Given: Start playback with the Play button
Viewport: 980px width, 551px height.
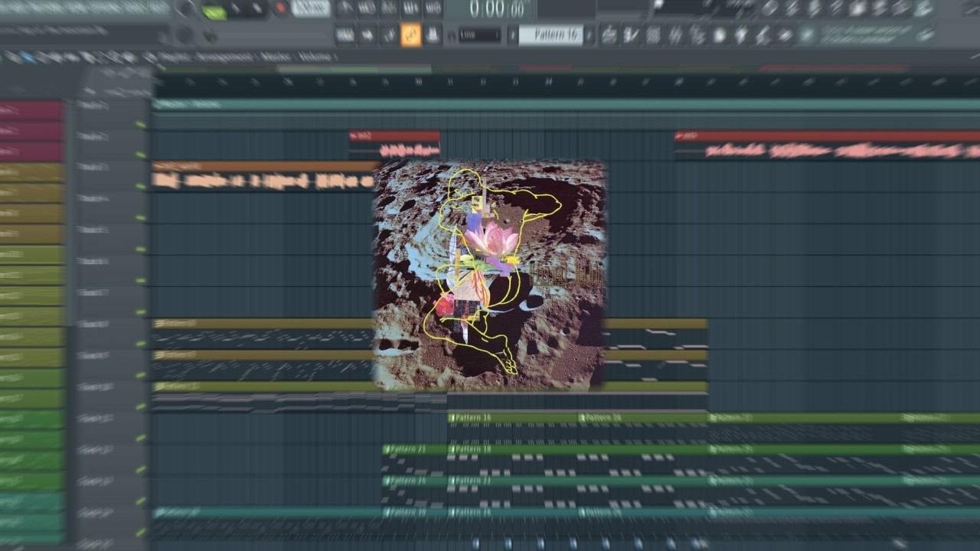Looking at the screenshot, I should point(235,8).
